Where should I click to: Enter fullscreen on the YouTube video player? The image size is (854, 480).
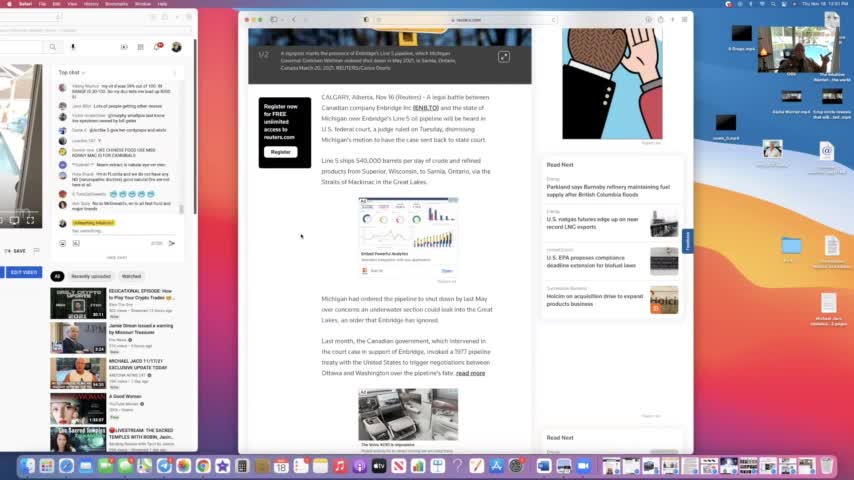(30, 220)
